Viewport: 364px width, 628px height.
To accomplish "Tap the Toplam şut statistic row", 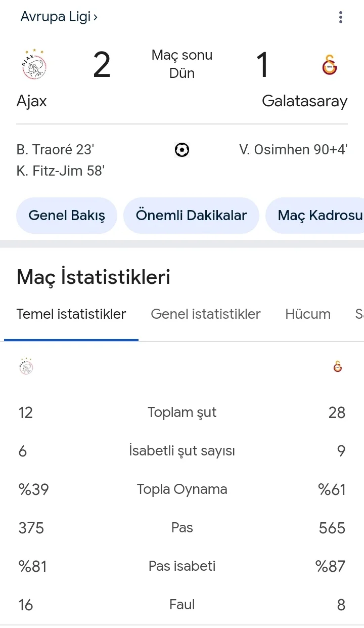I will [x=182, y=412].
